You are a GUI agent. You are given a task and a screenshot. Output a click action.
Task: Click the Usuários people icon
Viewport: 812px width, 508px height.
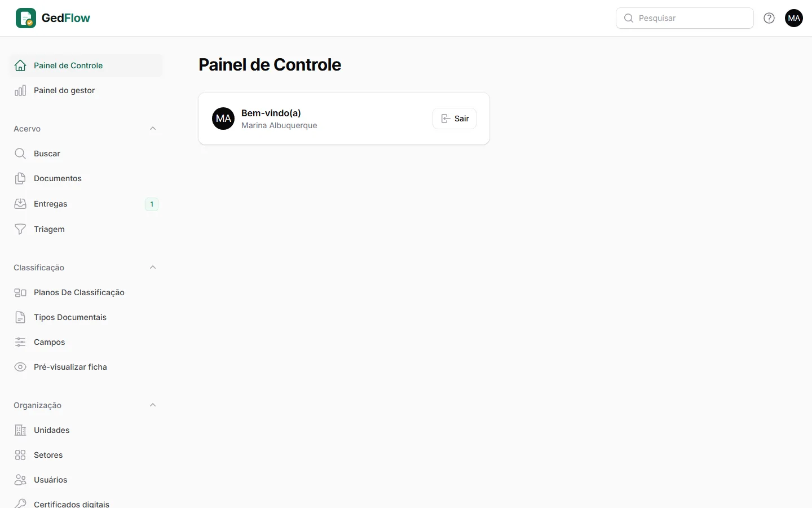click(x=20, y=480)
